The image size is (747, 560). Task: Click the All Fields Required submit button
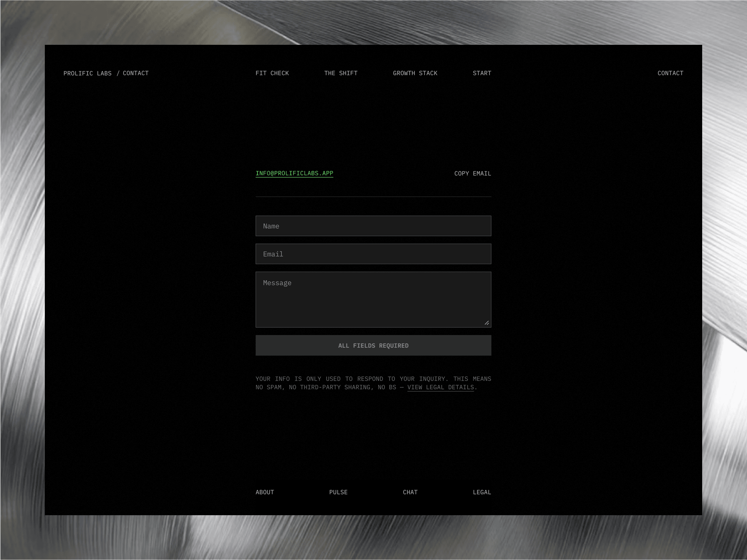pos(373,346)
